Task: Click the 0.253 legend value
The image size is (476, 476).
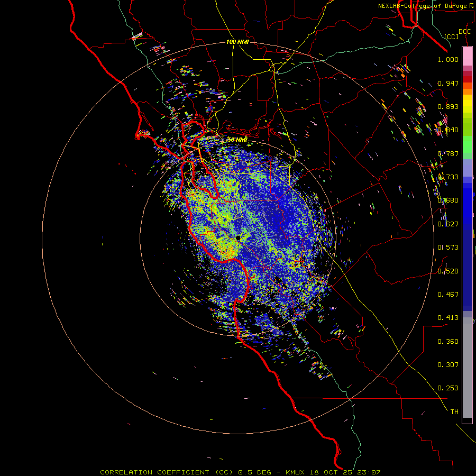Action: (x=448, y=388)
